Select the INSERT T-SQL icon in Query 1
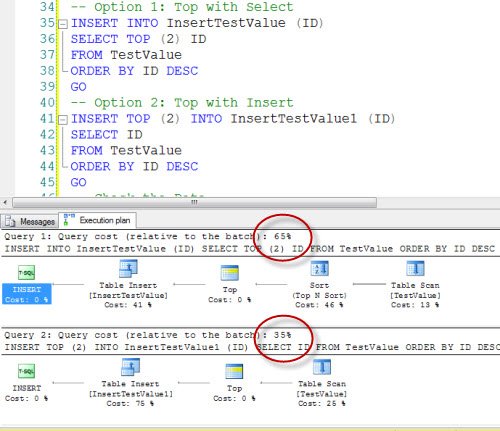The height and width of the screenshot is (431, 500). (26, 273)
